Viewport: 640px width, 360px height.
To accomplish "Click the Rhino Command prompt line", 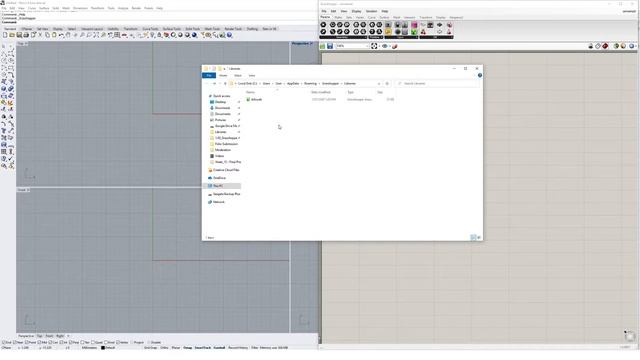I will pos(159,22).
